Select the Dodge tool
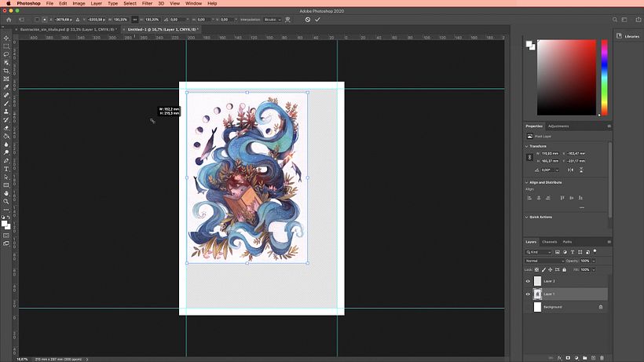Viewport: 644px width, 362px height. click(x=6, y=152)
